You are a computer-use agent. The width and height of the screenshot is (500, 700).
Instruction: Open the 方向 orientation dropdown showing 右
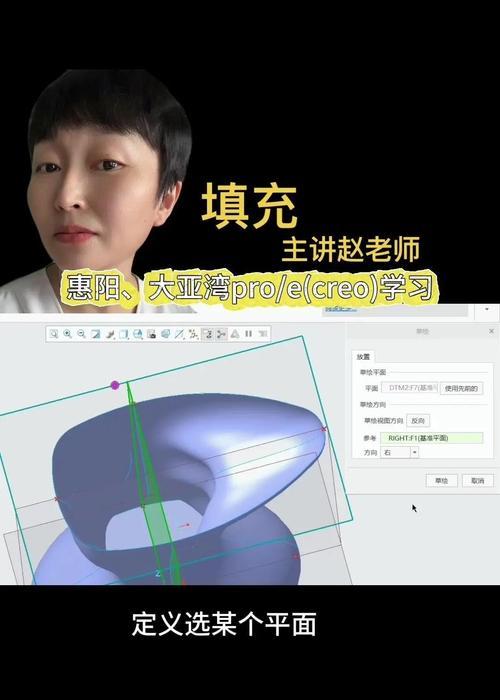pyautogui.click(x=400, y=452)
